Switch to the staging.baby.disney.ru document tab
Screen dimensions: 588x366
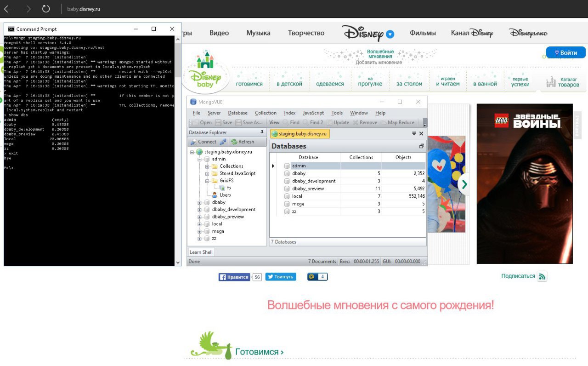(300, 134)
